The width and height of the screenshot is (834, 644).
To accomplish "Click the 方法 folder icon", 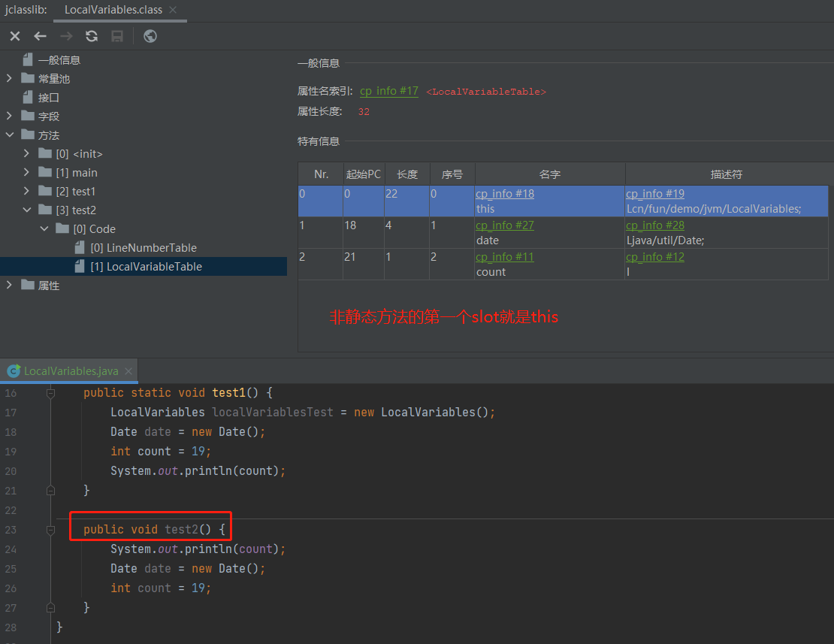I will (x=28, y=135).
